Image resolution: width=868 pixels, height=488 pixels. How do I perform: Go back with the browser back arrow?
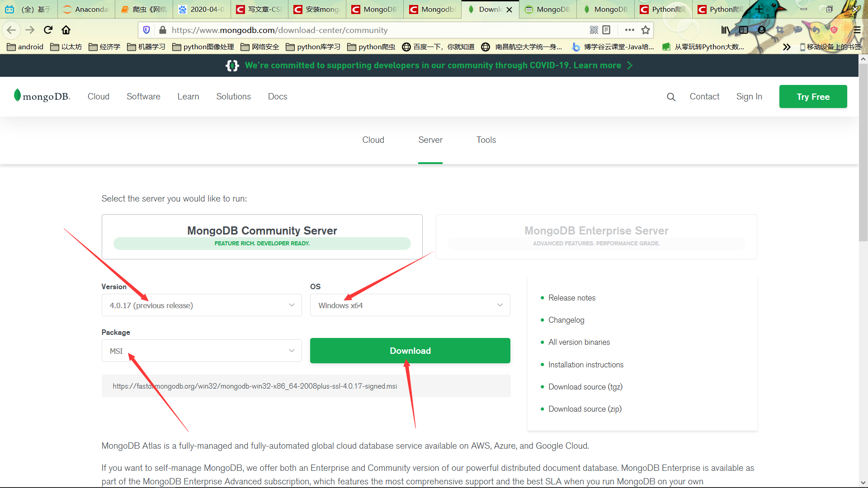pos(11,30)
